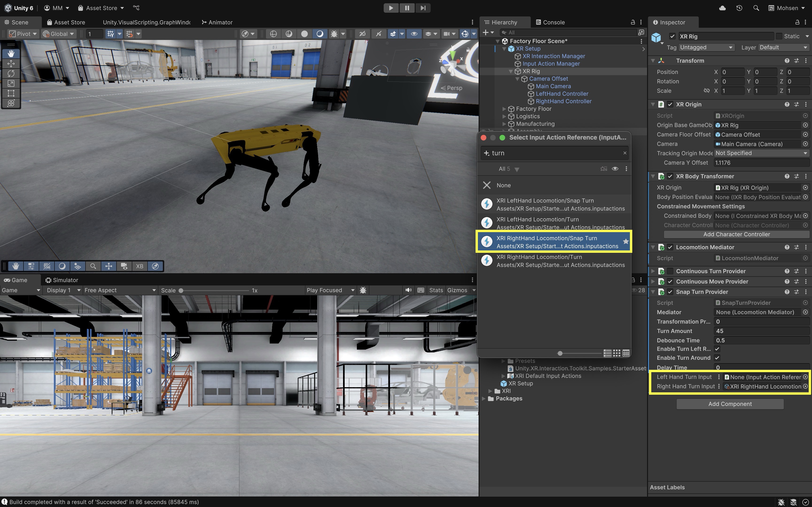
Task: Disable Continuous Move Provider checkbox
Action: [x=670, y=282]
